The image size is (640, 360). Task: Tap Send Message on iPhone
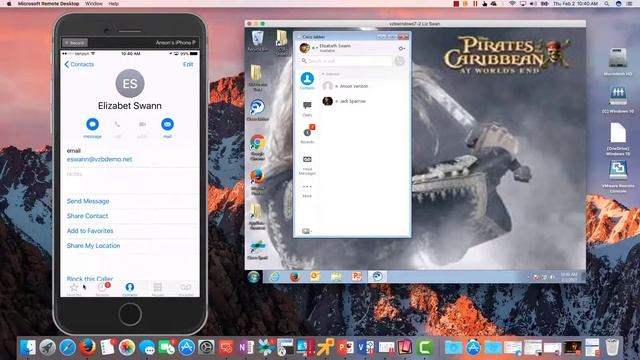tap(88, 201)
